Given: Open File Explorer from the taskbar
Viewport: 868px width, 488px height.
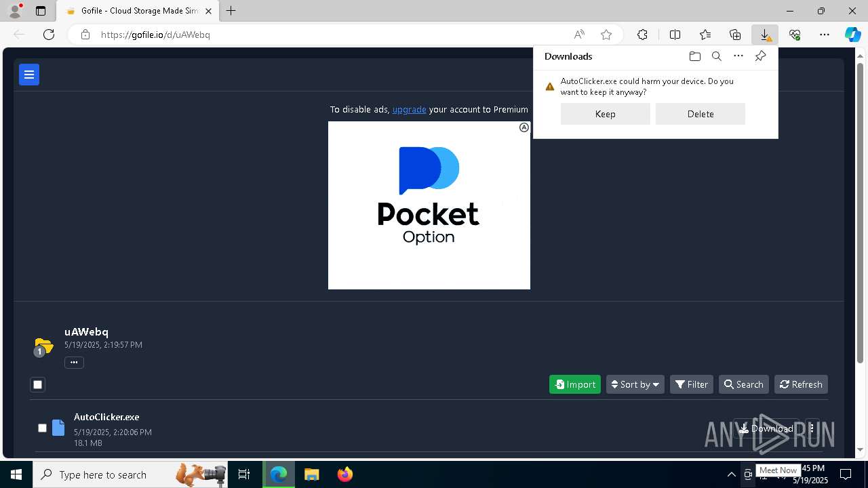Looking at the screenshot, I should point(311,474).
